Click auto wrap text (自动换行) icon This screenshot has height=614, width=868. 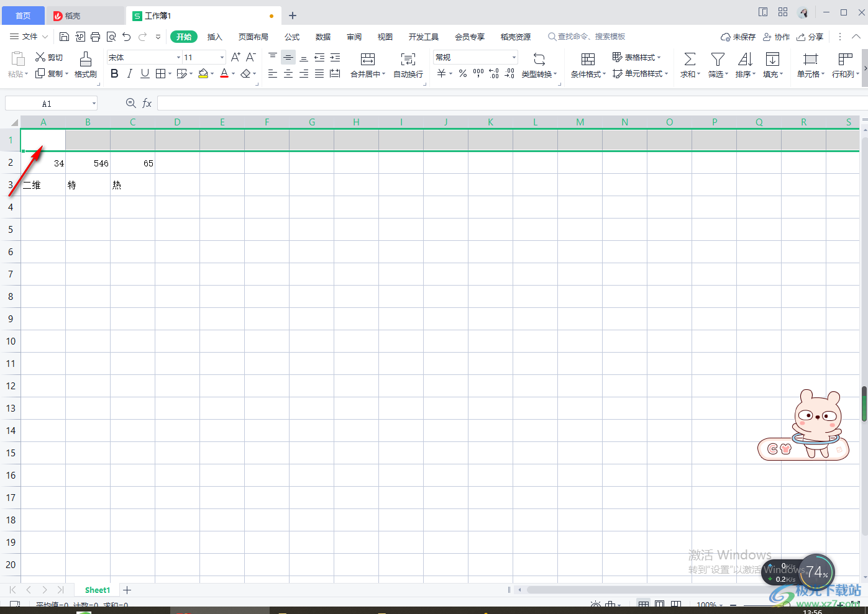click(x=408, y=59)
